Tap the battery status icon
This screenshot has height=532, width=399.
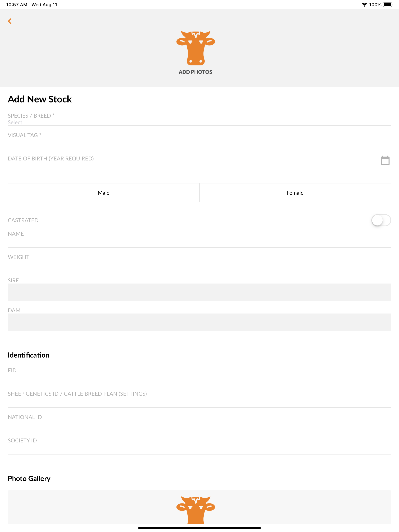388,4
